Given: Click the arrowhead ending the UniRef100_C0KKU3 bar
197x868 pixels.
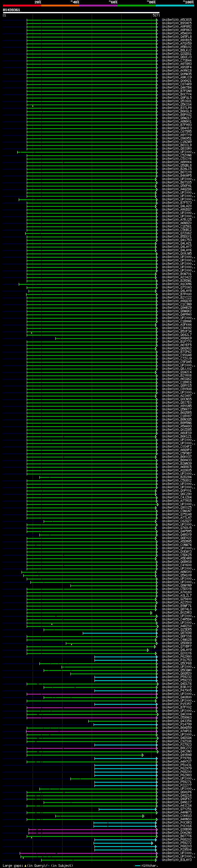Looking at the screenshot, I should (x=143, y=816).
